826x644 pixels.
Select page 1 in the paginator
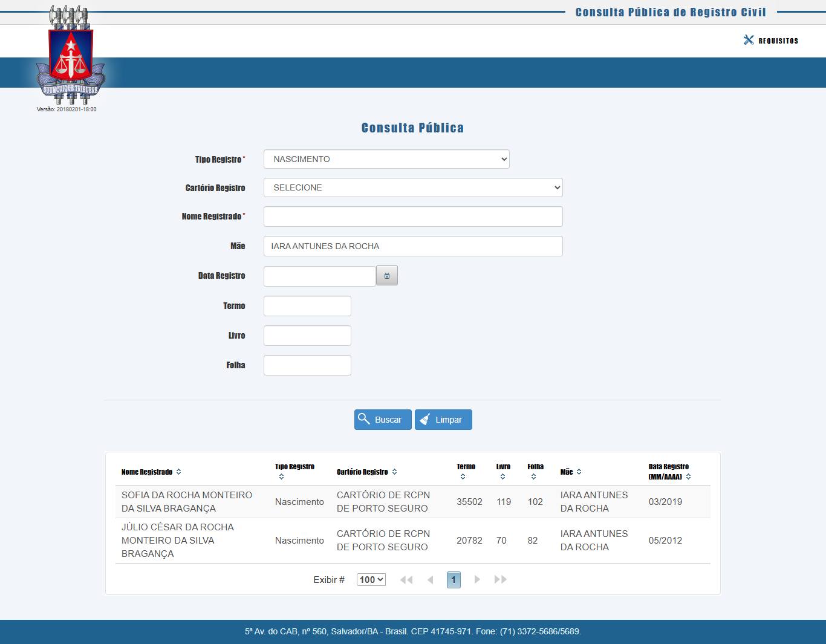[x=454, y=579]
